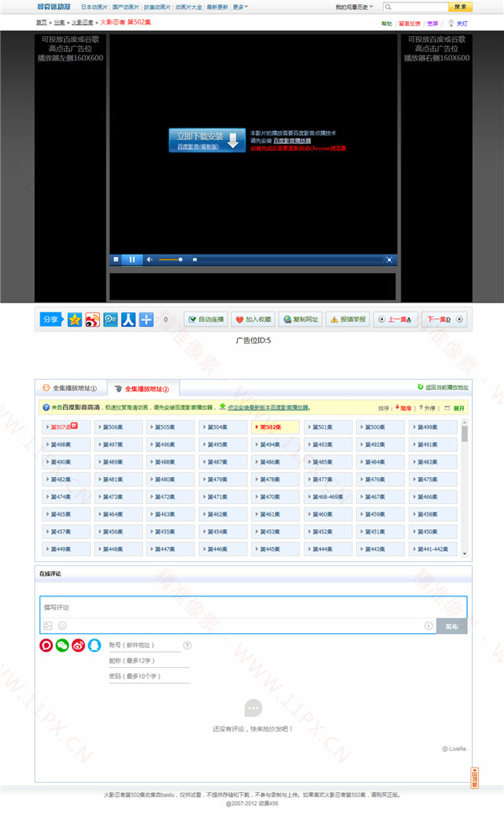Click the help question mark beside 账号

187,646
